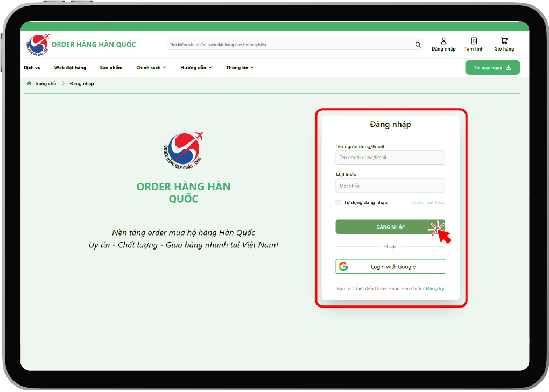549x392 pixels.
Task: Go to Trang chủ breadcrumb link
Action: click(x=45, y=83)
